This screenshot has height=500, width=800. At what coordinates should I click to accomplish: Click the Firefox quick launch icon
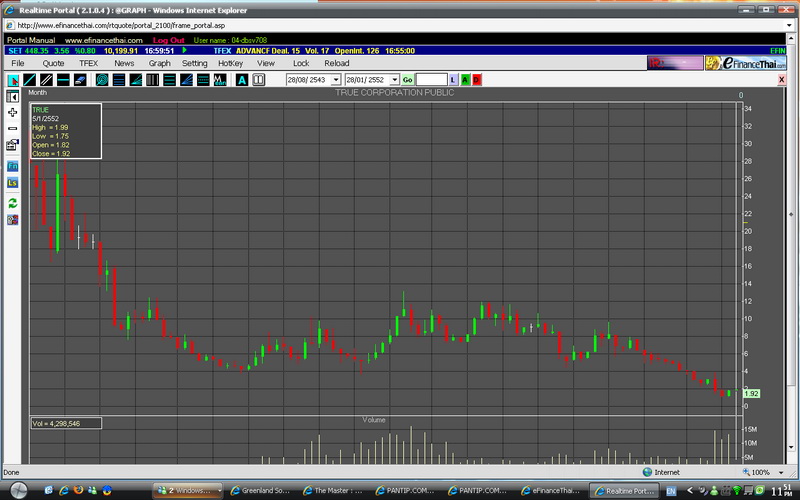click(78, 490)
